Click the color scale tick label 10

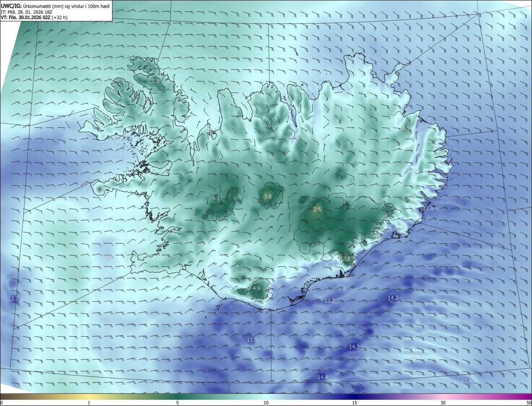point(266,403)
